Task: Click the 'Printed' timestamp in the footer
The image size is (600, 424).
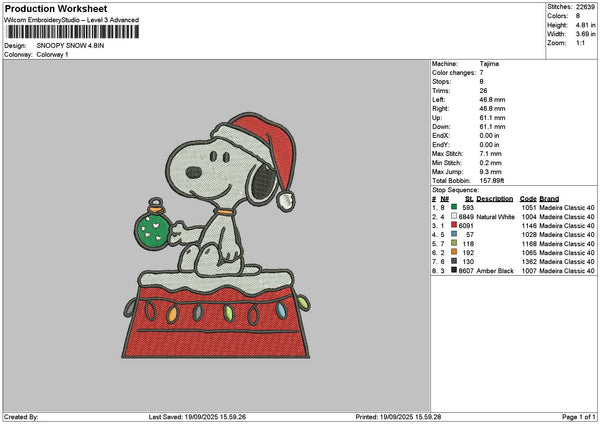Action: click(x=398, y=417)
